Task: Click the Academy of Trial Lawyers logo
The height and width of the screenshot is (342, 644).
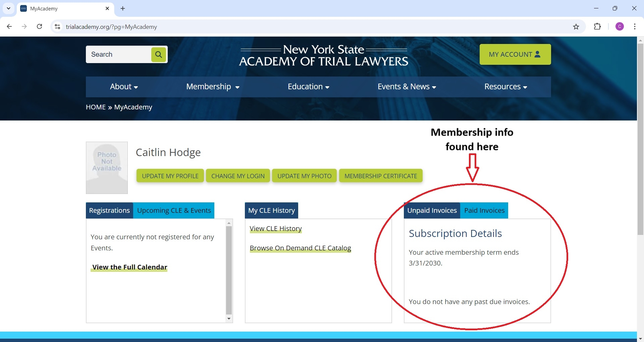Action: (x=324, y=55)
